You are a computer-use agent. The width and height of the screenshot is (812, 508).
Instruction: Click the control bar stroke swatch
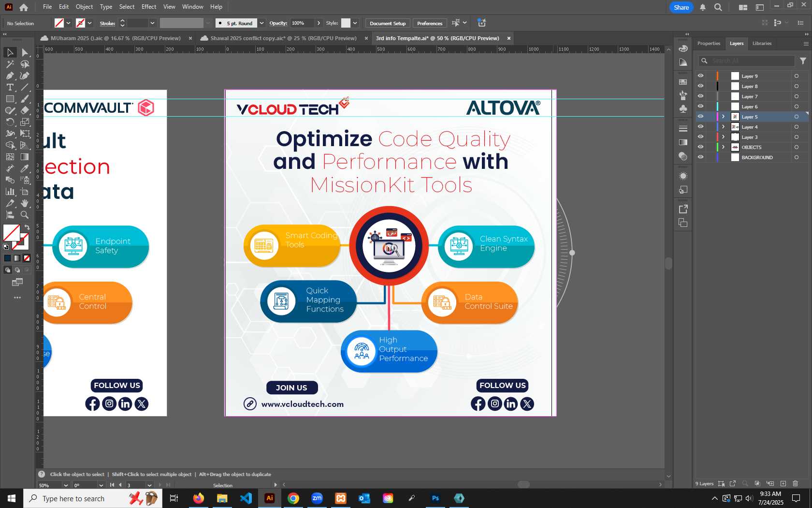(x=80, y=23)
